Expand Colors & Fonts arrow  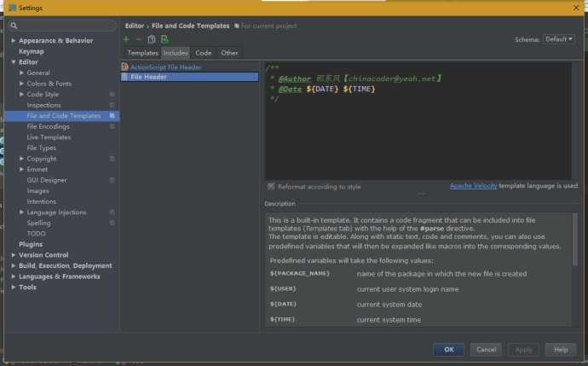pyautogui.click(x=21, y=84)
